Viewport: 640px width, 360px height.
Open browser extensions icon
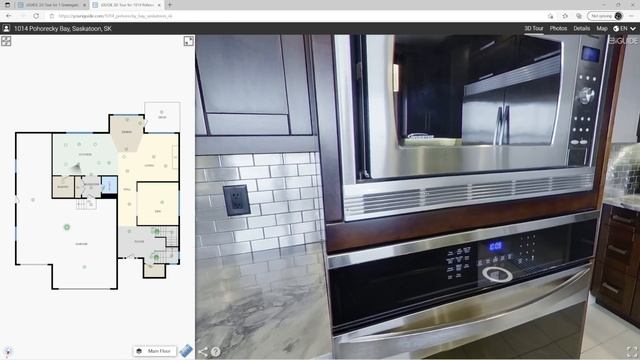pos(565,16)
